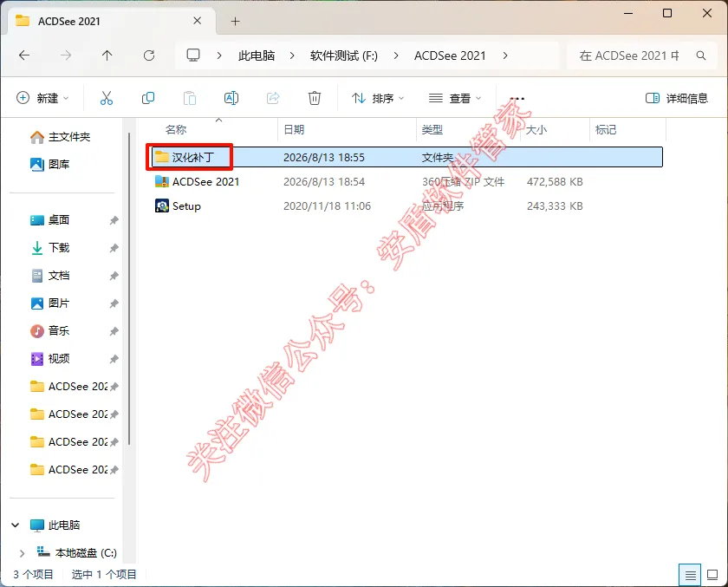Maximize the Explorer window
Screen dimensions: 728x587
(x=667, y=14)
